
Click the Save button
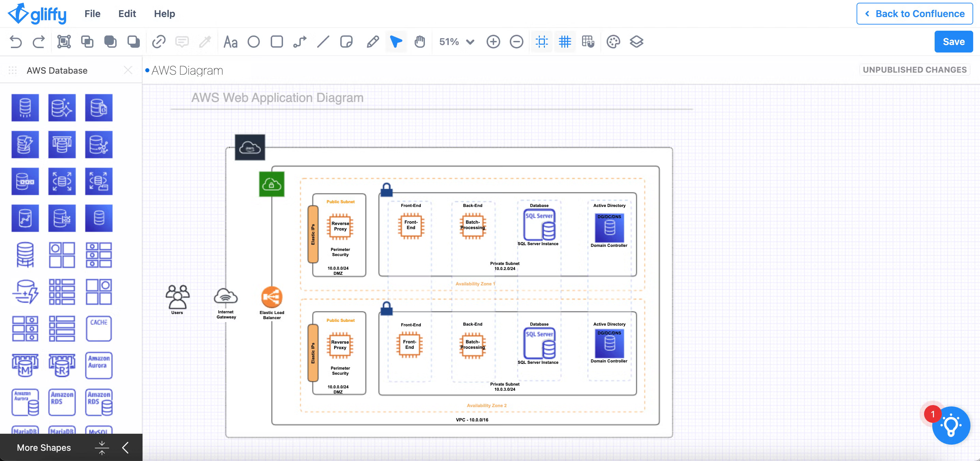(x=953, y=42)
